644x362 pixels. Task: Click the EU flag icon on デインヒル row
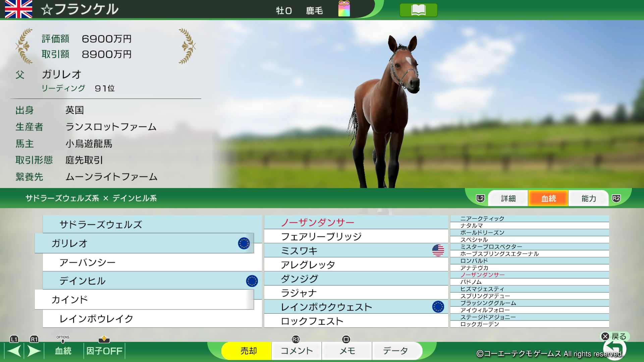(x=252, y=281)
